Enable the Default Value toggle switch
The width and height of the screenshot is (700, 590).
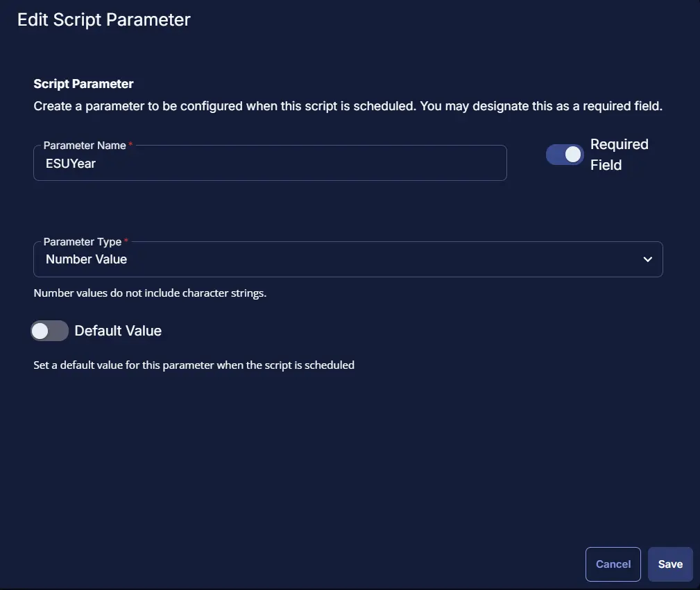(49, 331)
